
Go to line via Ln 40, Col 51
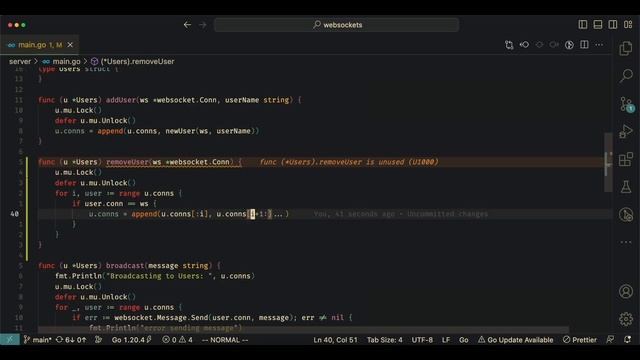(x=336, y=340)
